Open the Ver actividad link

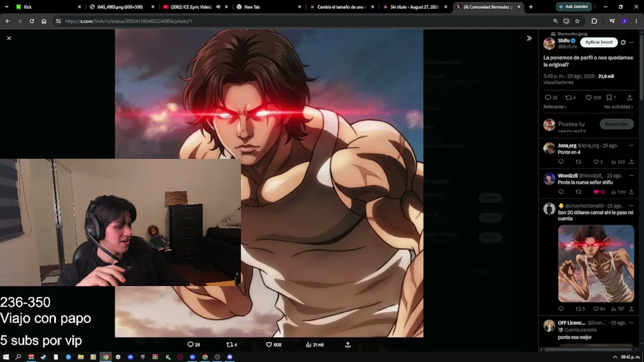[618, 107]
